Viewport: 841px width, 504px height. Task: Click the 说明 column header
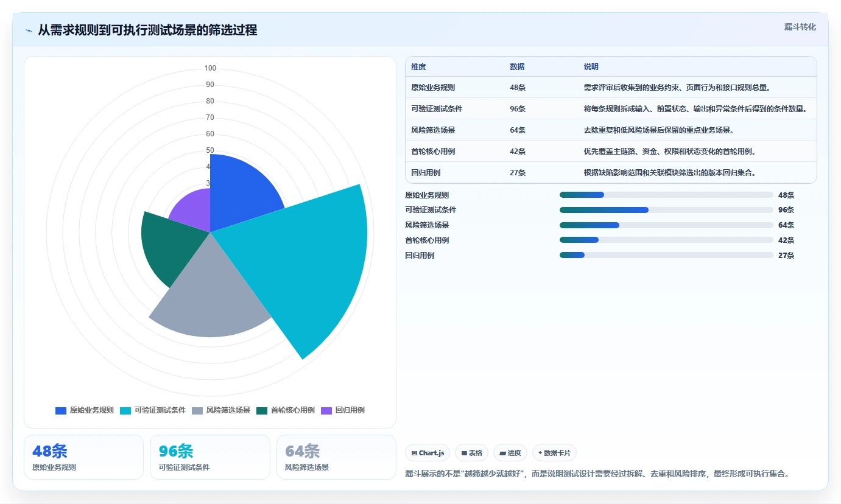click(x=591, y=67)
